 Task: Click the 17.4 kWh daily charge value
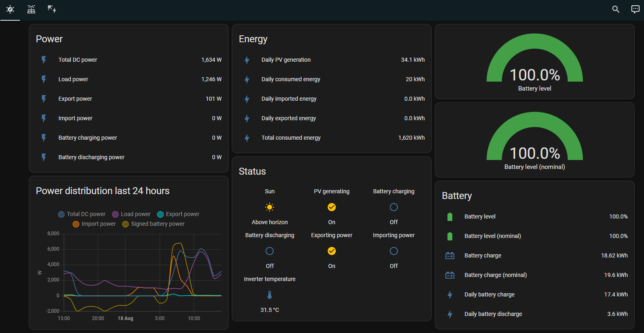pyautogui.click(x=616, y=294)
